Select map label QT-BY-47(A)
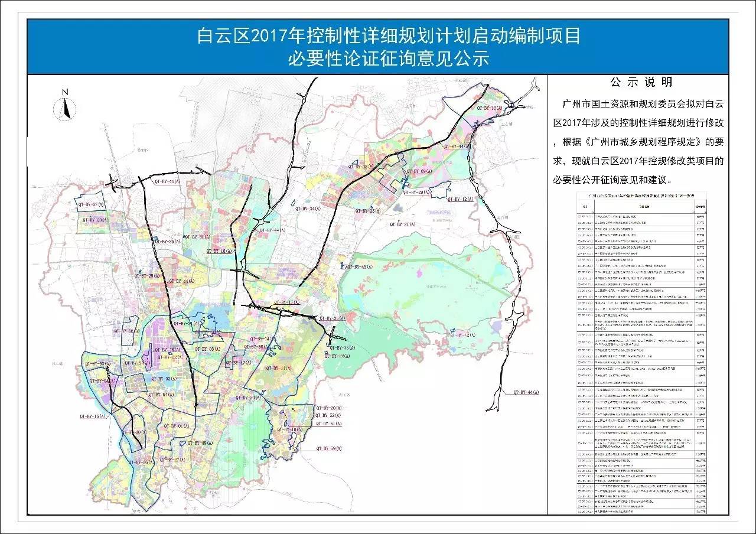 click(239, 363)
